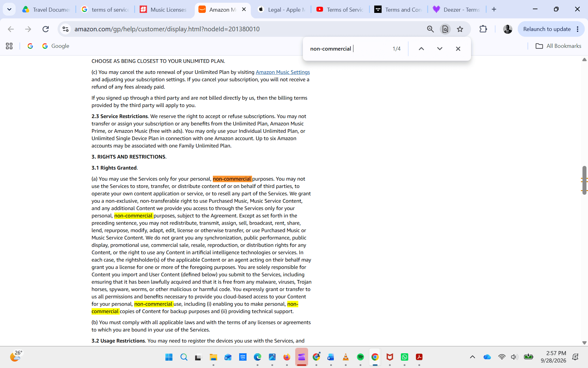This screenshot has width=588, height=368.
Task: Open the profile avatar menu
Action: (507, 29)
